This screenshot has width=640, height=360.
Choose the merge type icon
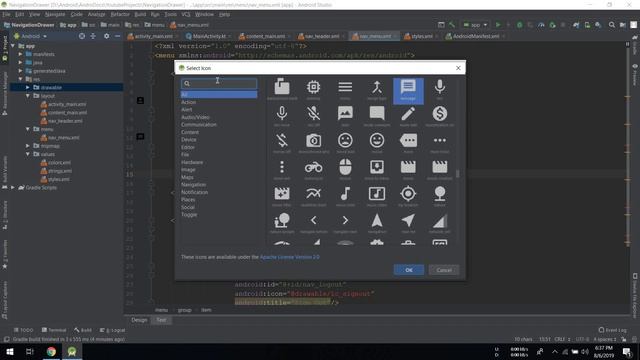[377, 87]
